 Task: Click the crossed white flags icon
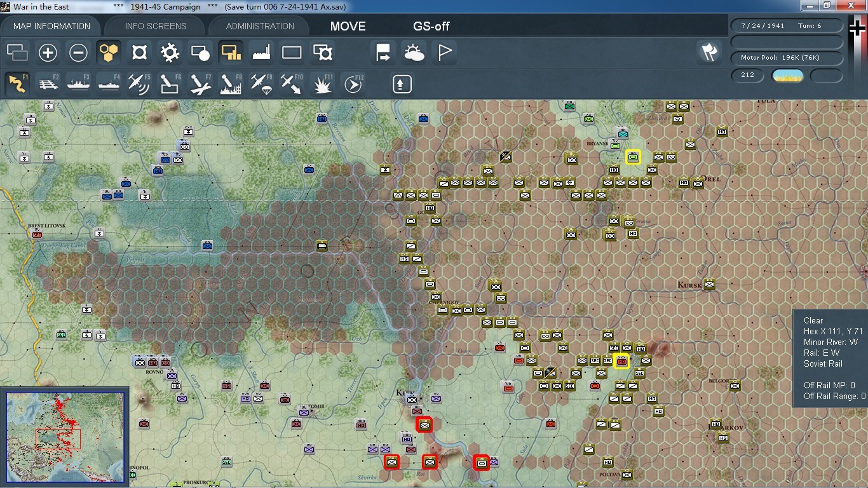coord(709,52)
